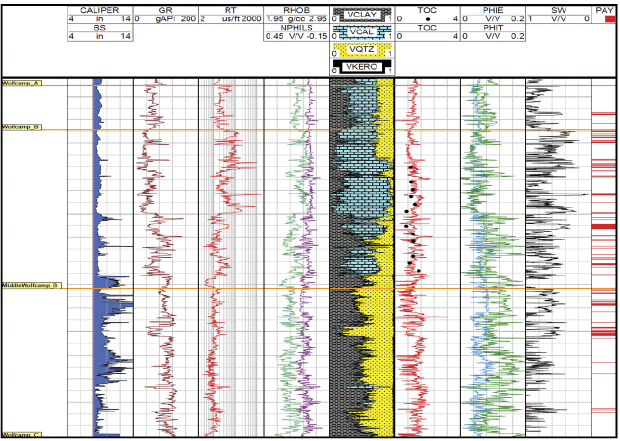Select the GR gamma ray track header
Image resolution: width=620 pixels, height=441 pixels.
pos(165,8)
